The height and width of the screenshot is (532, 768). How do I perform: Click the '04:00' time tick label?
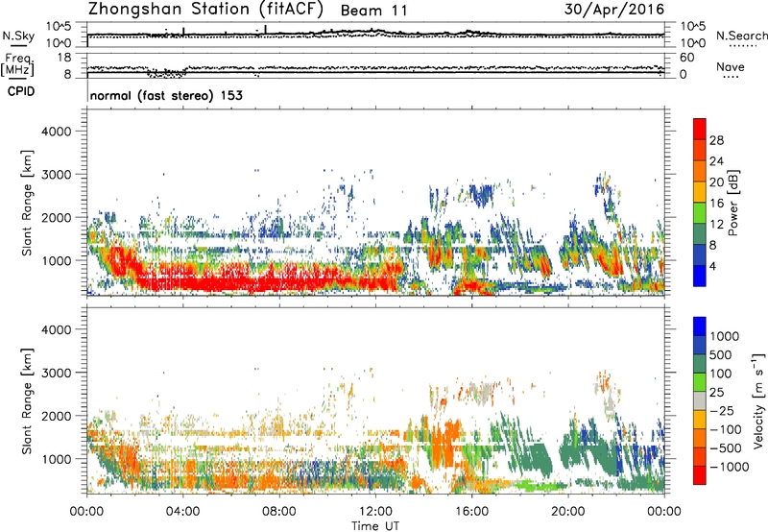coord(182,512)
